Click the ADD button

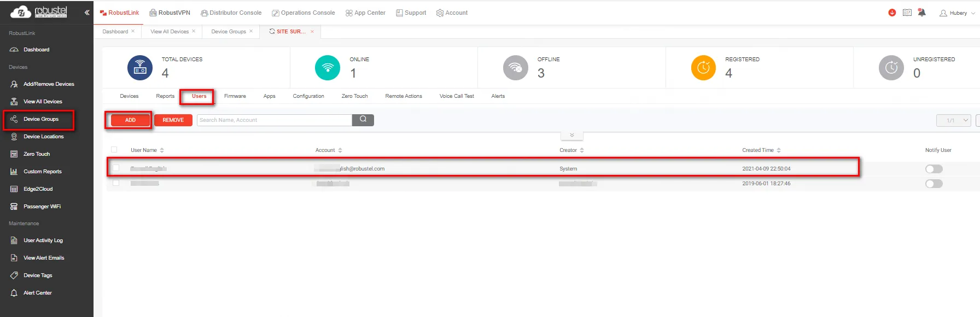pos(130,120)
